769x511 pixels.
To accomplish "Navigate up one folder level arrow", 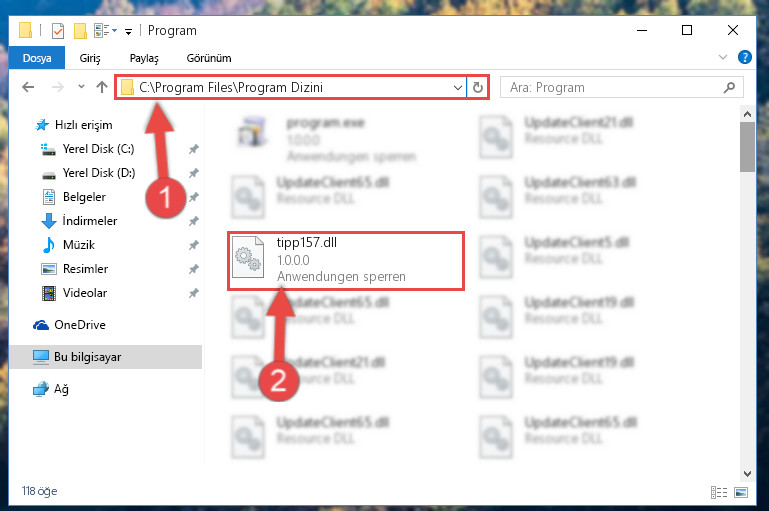I will click(102, 87).
